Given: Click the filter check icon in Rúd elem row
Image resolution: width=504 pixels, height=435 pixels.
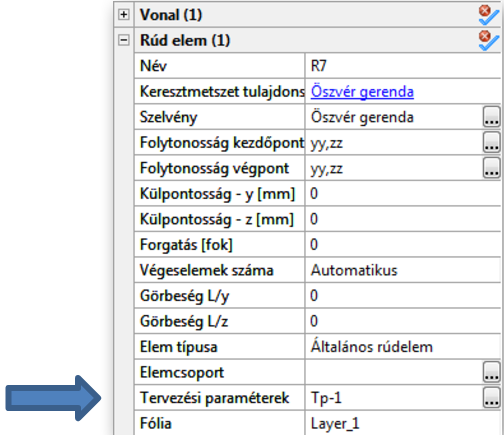Looking at the screenshot, I should point(489,40).
